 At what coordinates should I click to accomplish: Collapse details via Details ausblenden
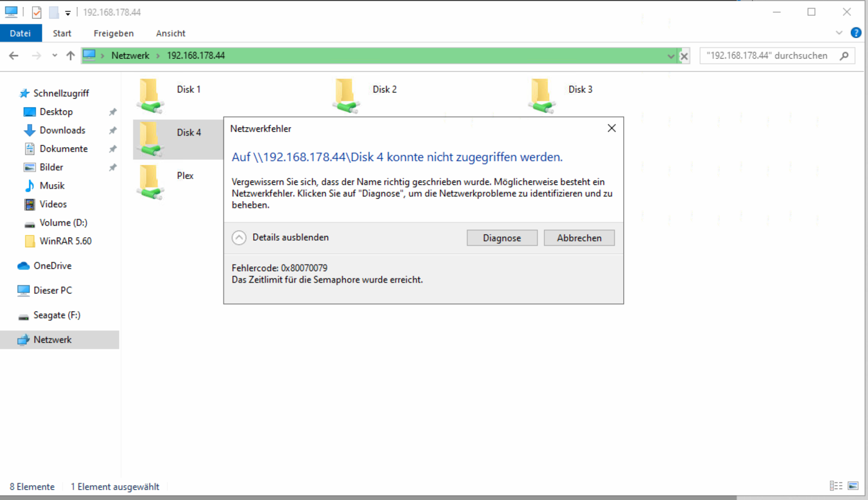280,238
